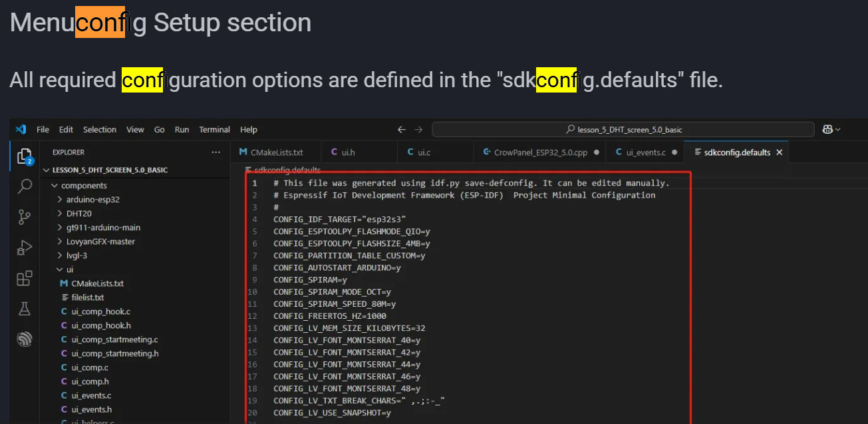This screenshot has width=868, height=424.
Task: Open the Search view icon
Action: [25, 186]
